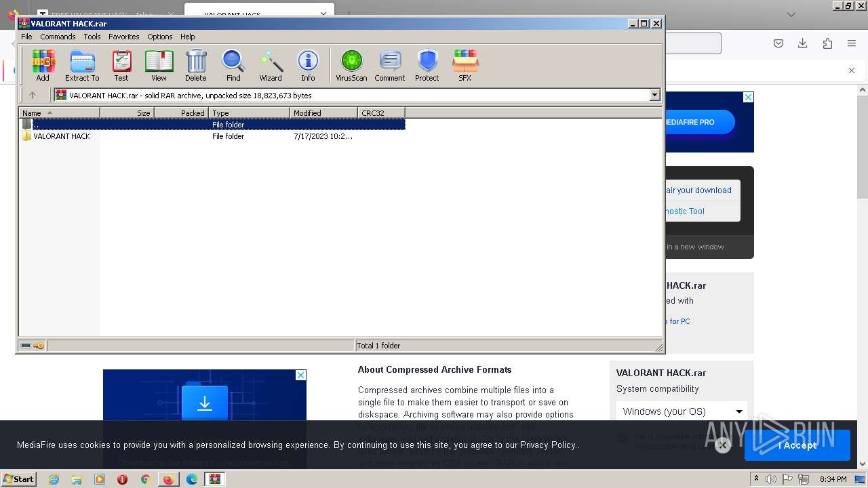Start VirusScan on the archive
This screenshot has height=488, width=868.
pos(351,66)
